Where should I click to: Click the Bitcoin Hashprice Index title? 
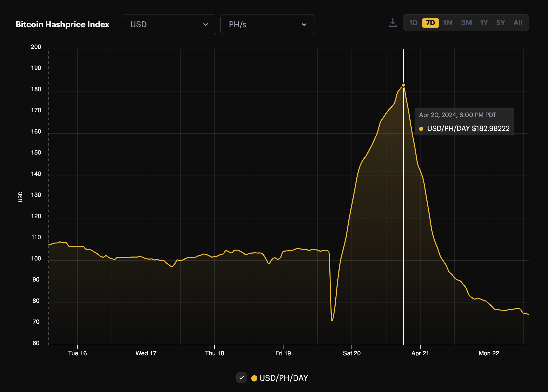pyautogui.click(x=62, y=24)
